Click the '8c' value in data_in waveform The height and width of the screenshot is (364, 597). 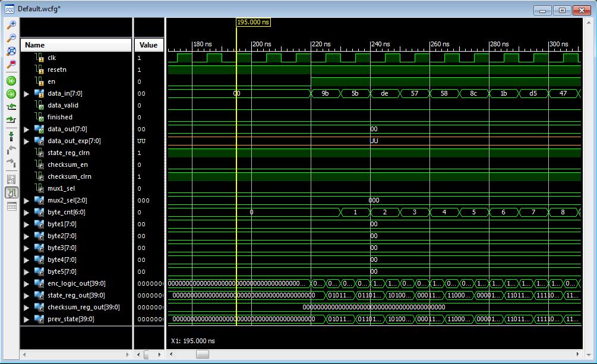tap(473, 94)
